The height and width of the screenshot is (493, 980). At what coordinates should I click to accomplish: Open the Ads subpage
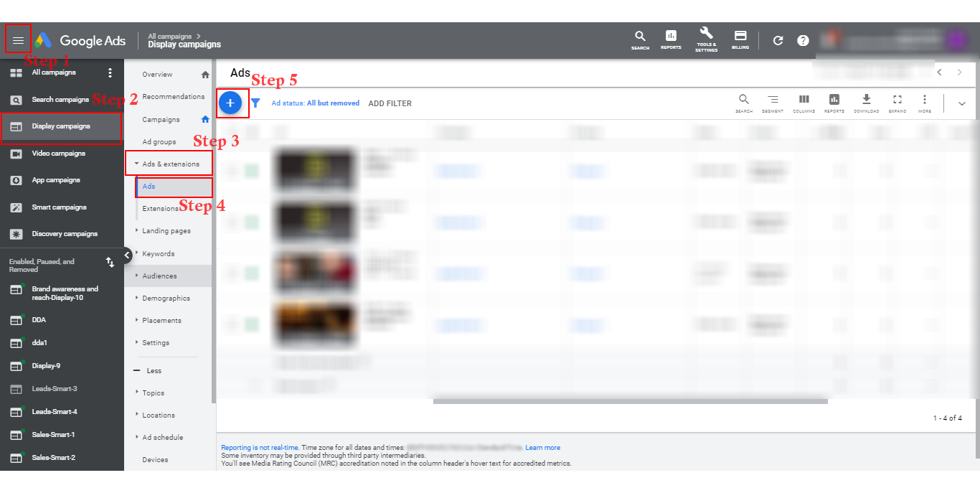[149, 187]
